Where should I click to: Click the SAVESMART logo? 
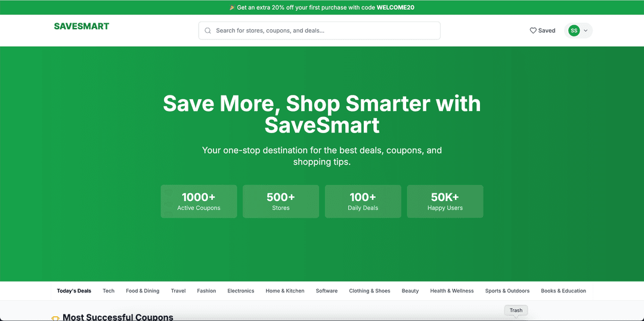pos(81,26)
